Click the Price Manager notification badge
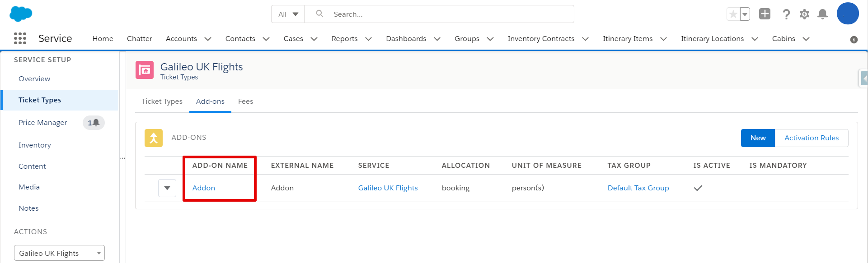The width and height of the screenshot is (868, 263). [x=94, y=123]
